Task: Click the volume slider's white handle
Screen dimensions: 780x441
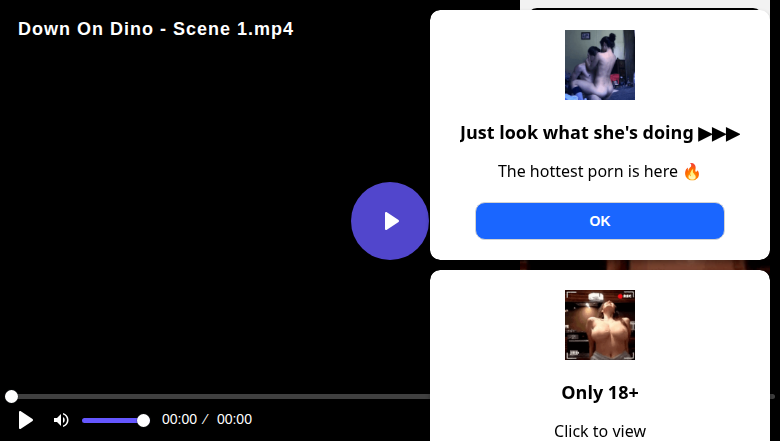Action: (143, 420)
